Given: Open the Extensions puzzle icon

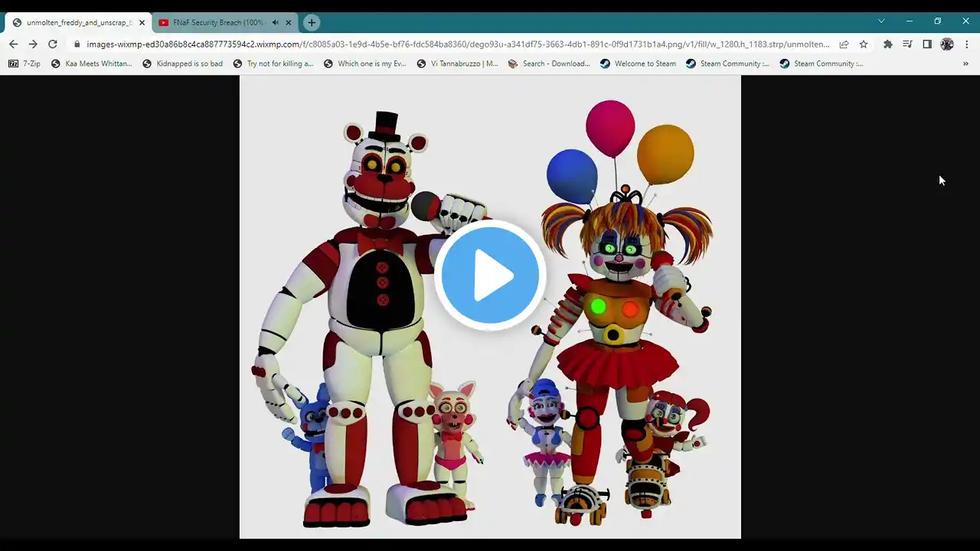Looking at the screenshot, I should pyautogui.click(x=887, y=44).
